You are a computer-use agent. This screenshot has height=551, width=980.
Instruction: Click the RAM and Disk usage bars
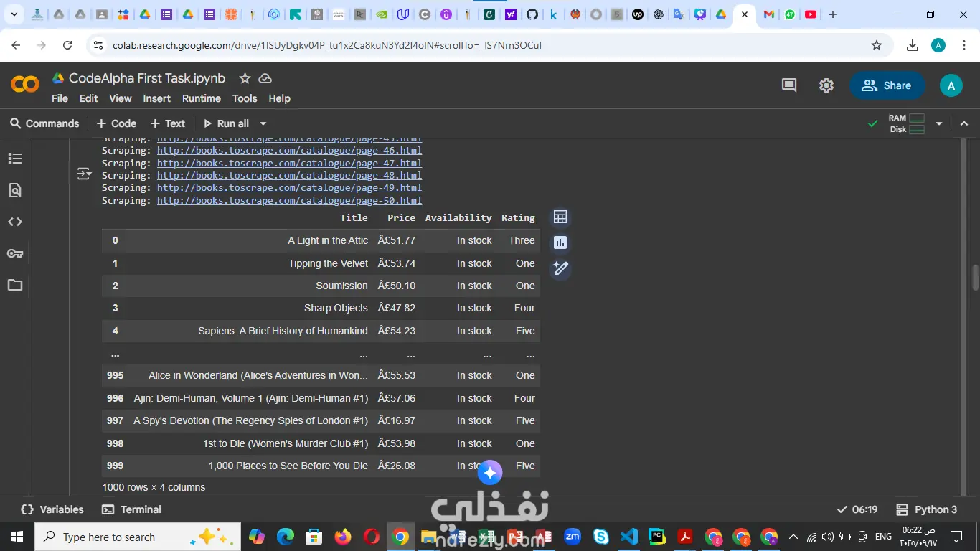coord(907,123)
